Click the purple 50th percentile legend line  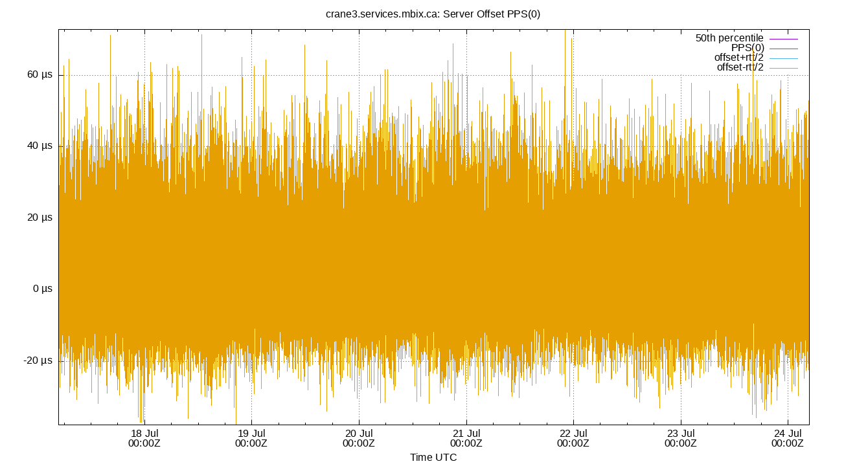click(783, 39)
